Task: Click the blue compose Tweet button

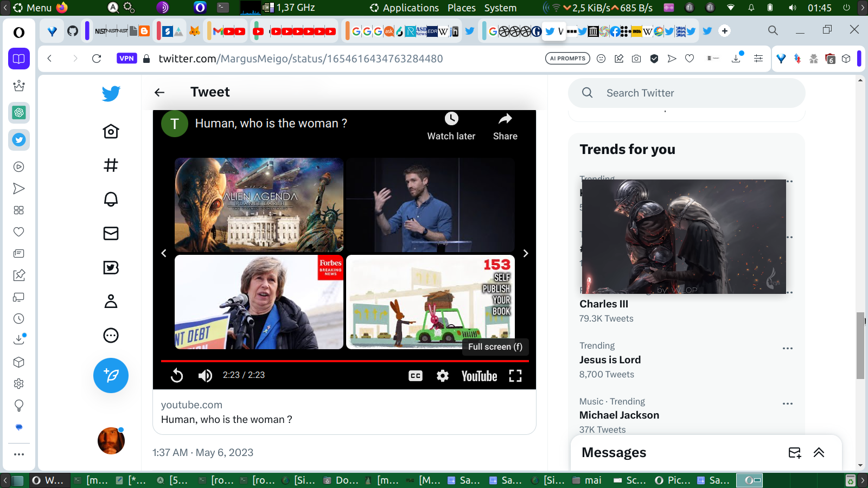Action: [x=111, y=375]
